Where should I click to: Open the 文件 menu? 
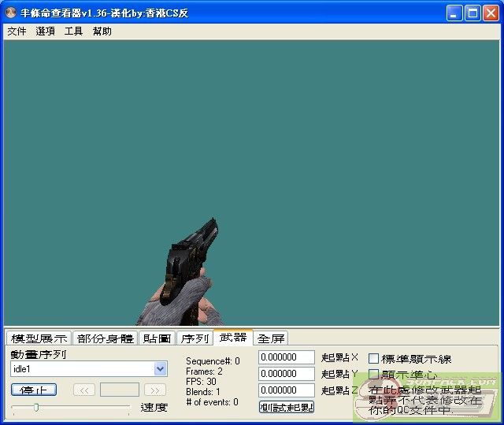(17, 31)
